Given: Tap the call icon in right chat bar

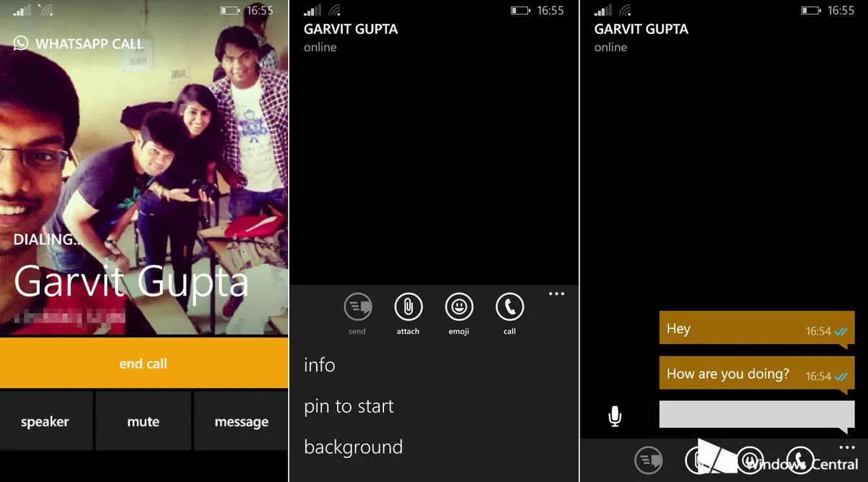Looking at the screenshot, I should click(800, 460).
